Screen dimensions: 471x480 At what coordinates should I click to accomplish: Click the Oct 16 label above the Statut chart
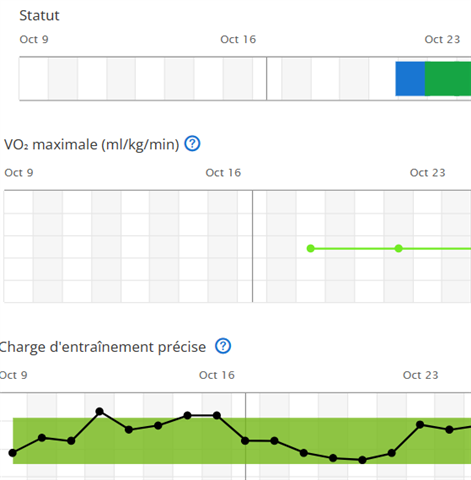tap(238, 39)
